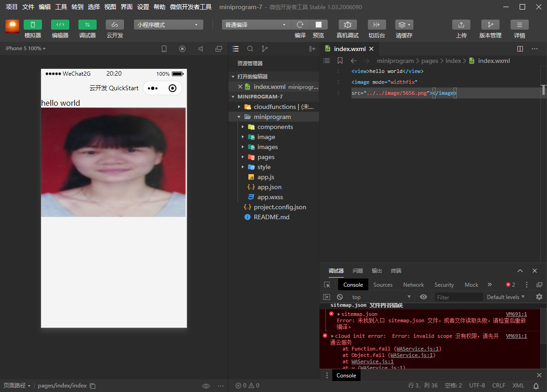Click the console filter input

tap(458, 297)
